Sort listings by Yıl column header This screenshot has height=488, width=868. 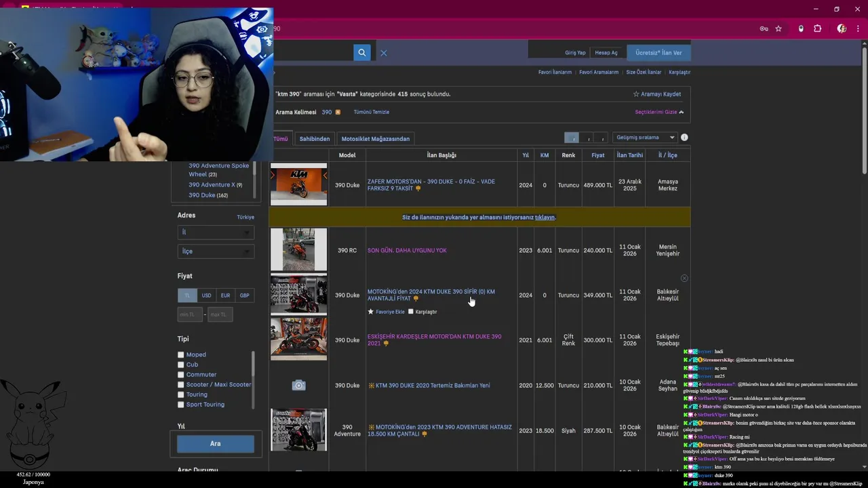pyautogui.click(x=526, y=155)
